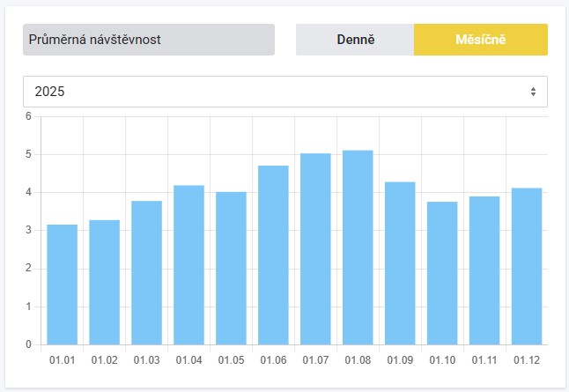
Task: Select the Měsíčně monthly toggle
Action: pos(480,40)
